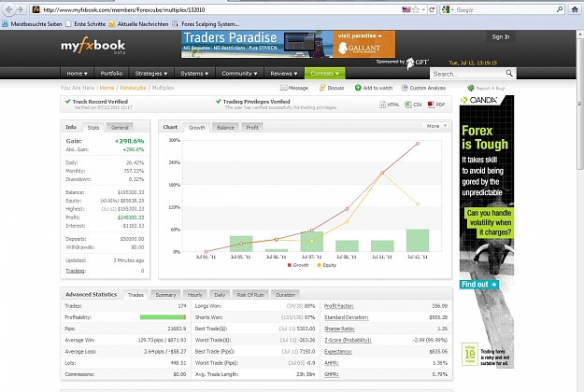Toggle the Growth series in chart legend
This screenshot has width=584, height=392.
pos(298,265)
